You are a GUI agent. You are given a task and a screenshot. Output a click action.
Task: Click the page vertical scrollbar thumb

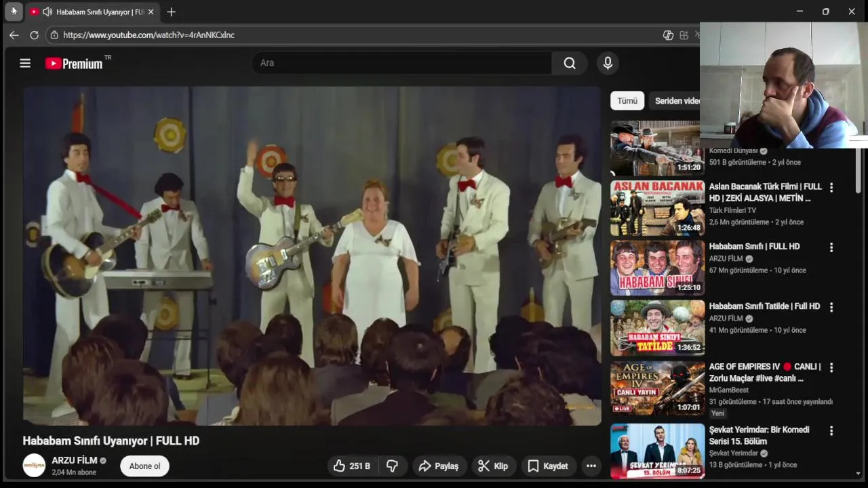pyautogui.click(x=859, y=169)
